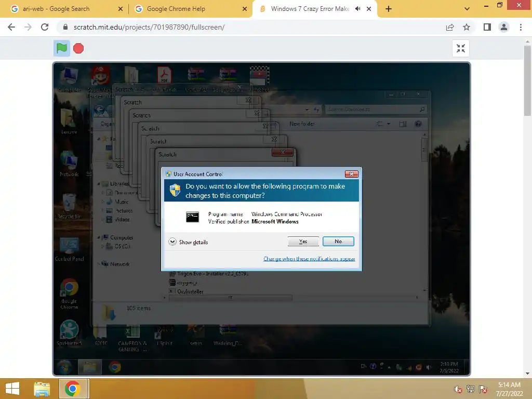The width and height of the screenshot is (532, 399).
Task: Click the Scratch URL address bar
Action: pos(251,27)
